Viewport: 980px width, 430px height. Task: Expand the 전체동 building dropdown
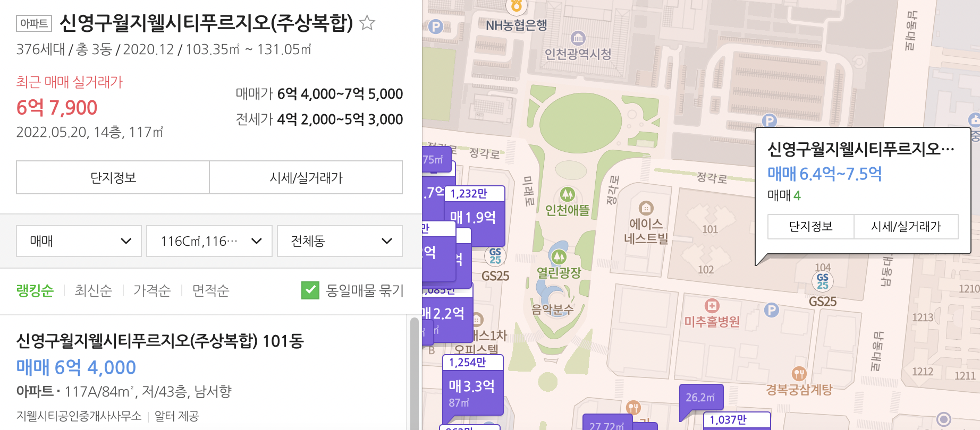tap(340, 241)
